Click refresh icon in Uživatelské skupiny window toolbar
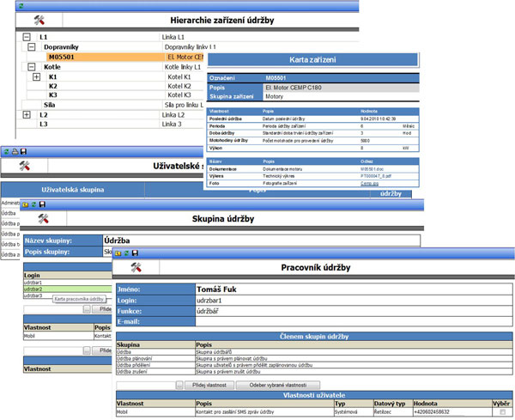 coord(6,151)
